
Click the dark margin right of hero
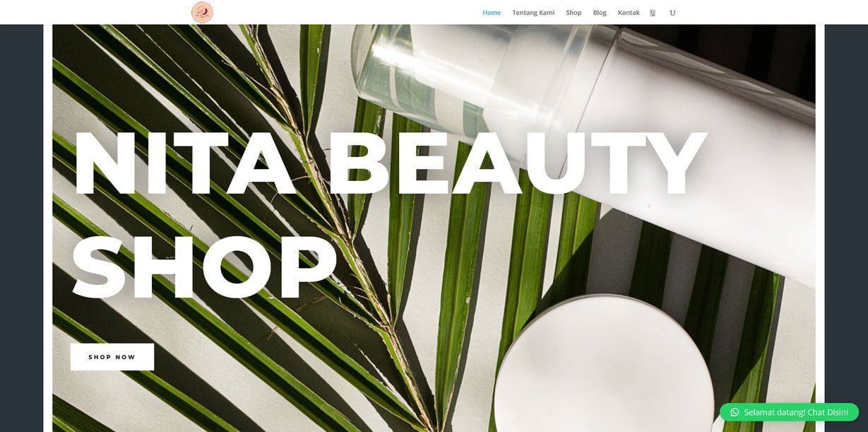click(x=846, y=212)
